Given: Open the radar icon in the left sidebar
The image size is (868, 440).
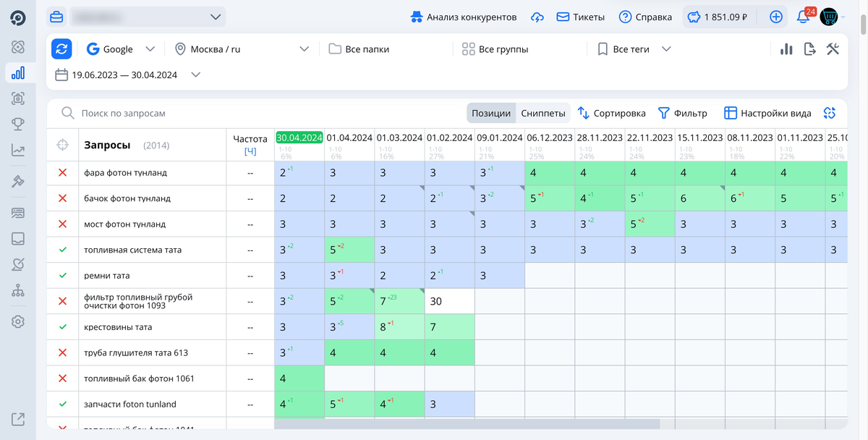Looking at the screenshot, I should [18, 46].
